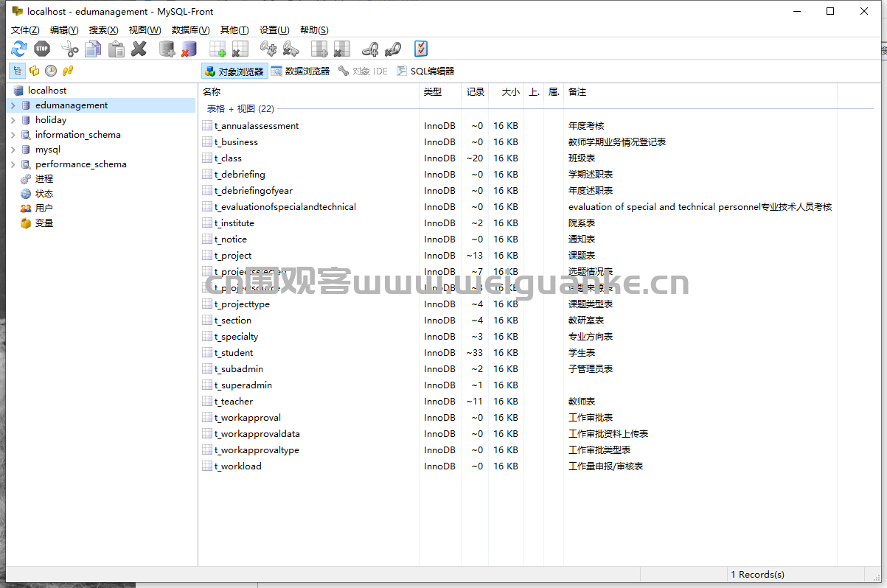Screen dimensions: 887x588
Task: Click the t_workapproval table icon
Action: (207, 418)
